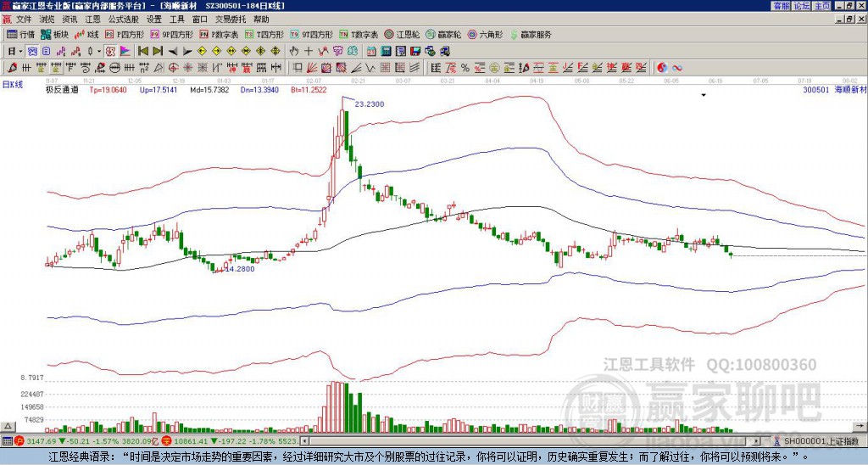The image size is (868, 465).
Task: Click the 极反通道 indicator label
Action: tap(61, 89)
